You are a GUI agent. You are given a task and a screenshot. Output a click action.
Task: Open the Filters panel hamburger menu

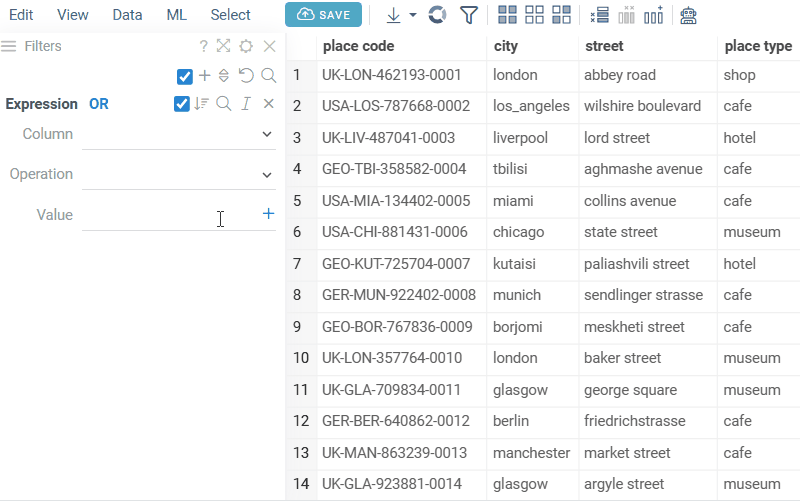(x=9, y=46)
